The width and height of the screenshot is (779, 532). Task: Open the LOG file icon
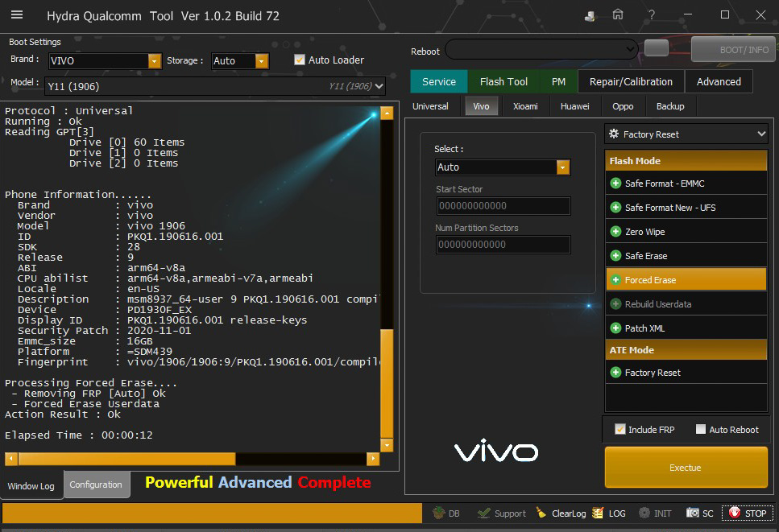[598, 513]
